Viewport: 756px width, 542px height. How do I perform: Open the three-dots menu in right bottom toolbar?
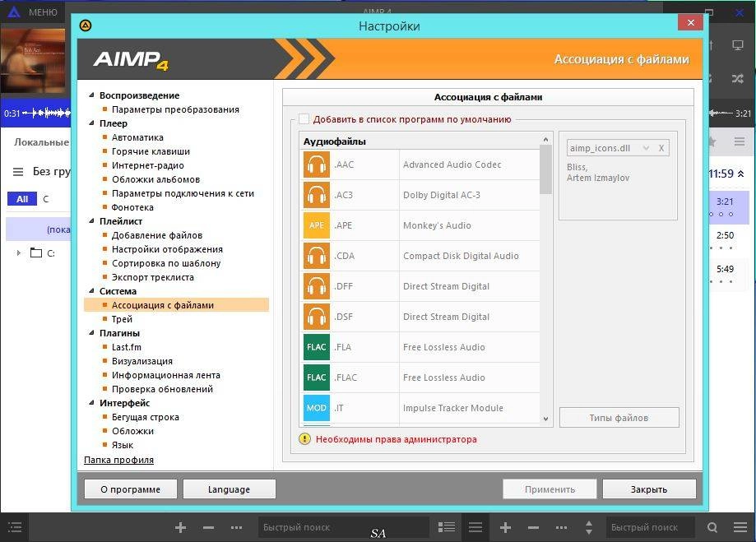point(561,527)
